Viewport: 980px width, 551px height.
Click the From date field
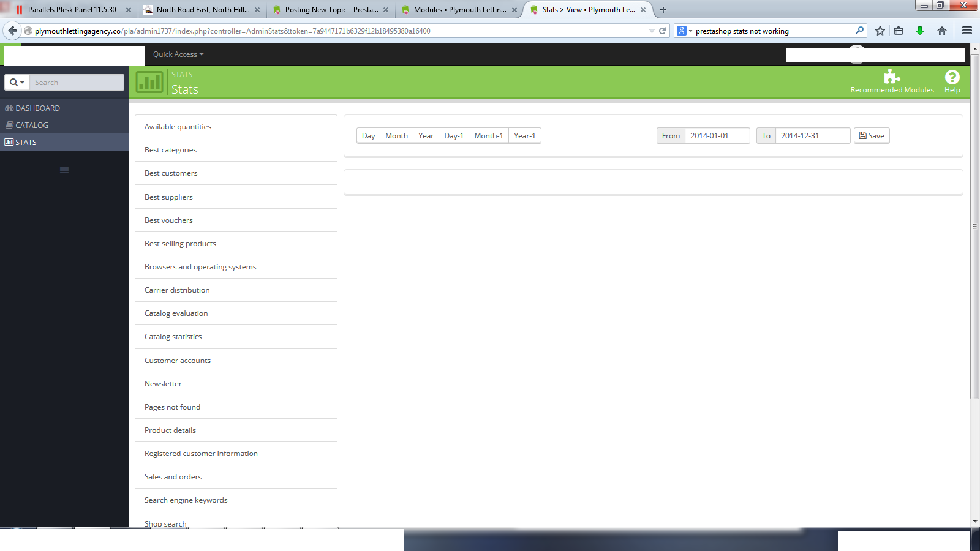click(717, 135)
